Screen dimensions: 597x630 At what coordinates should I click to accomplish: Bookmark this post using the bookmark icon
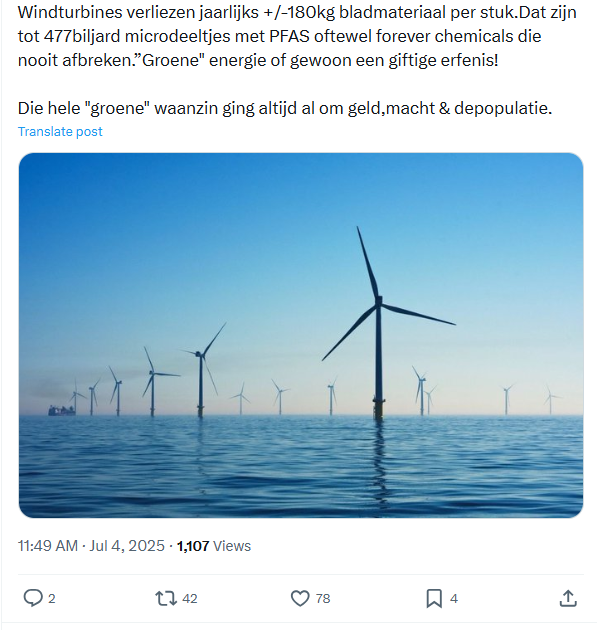(434, 598)
